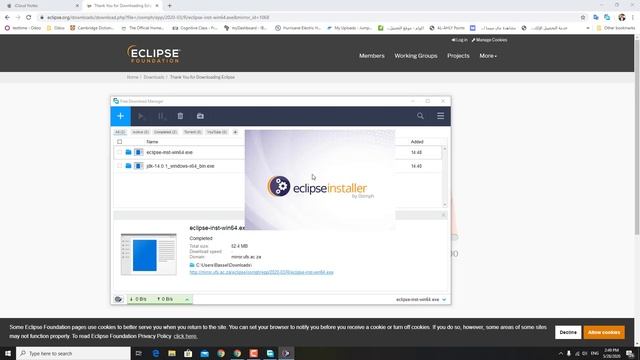Reload the Eclipse page in Chrome
This screenshot has width=640, height=360.
click(29, 18)
